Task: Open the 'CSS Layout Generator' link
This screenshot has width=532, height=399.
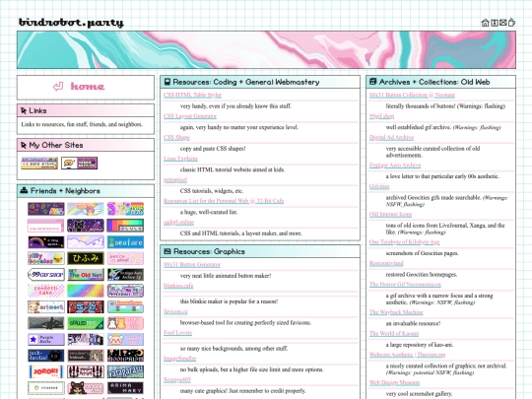Action: click(x=190, y=116)
